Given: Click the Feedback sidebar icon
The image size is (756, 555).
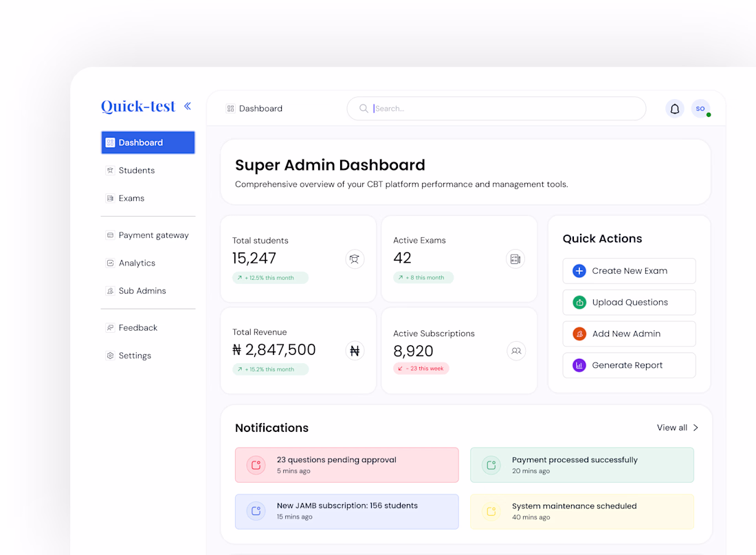Looking at the screenshot, I should click(x=110, y=327).
